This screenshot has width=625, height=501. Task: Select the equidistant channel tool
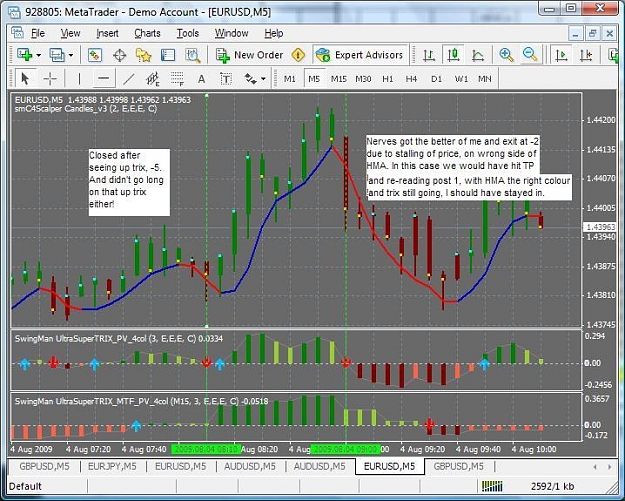click(153, 79)
